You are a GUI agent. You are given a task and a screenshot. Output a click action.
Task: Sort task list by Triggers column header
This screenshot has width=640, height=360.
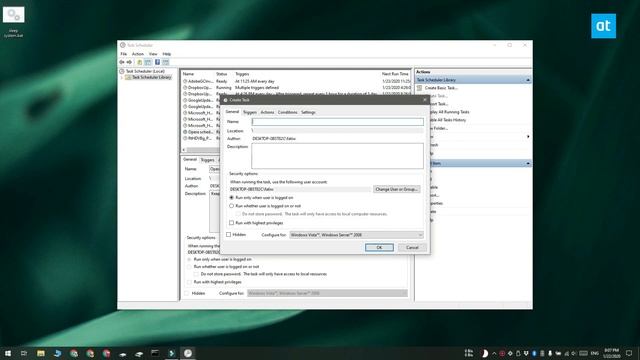coord(242,74)
